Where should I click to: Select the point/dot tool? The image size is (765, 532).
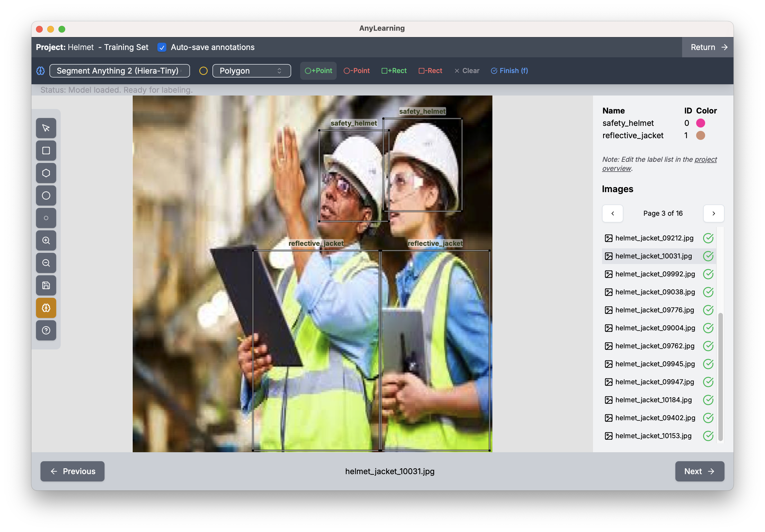click(46, 218)
